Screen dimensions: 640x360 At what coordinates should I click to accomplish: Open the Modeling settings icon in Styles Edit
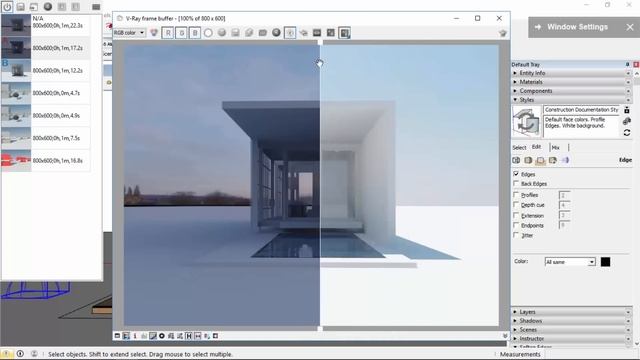click(x=565, y=160)
